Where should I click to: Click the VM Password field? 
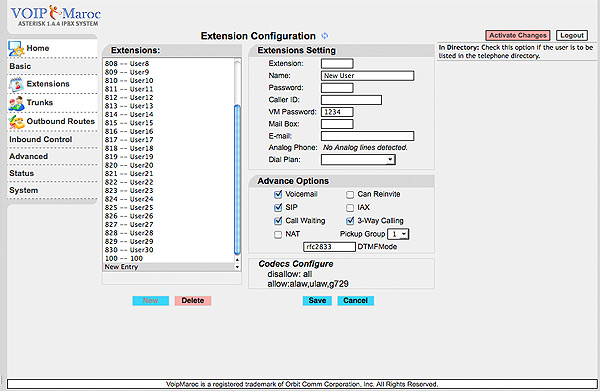337,112
